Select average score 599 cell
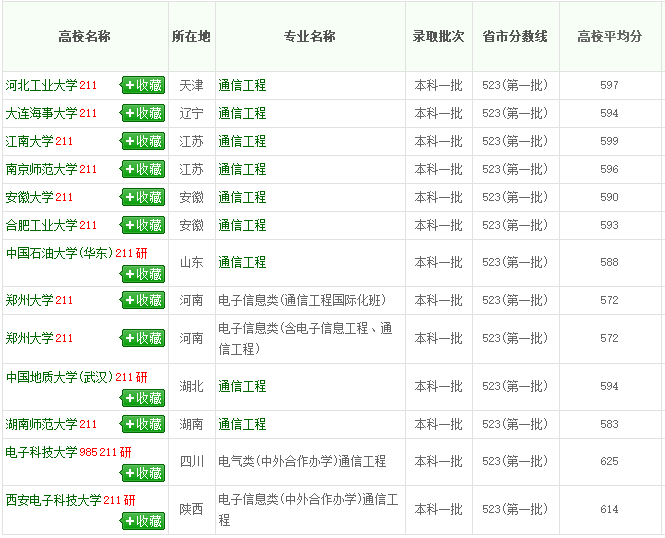Viewport: 665px width, 538px height. 609,141
